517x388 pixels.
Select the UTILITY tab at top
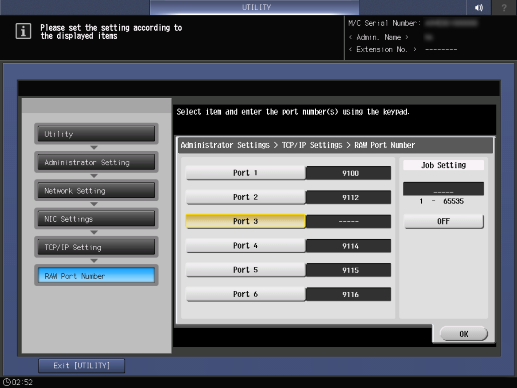tap(255, 7)
